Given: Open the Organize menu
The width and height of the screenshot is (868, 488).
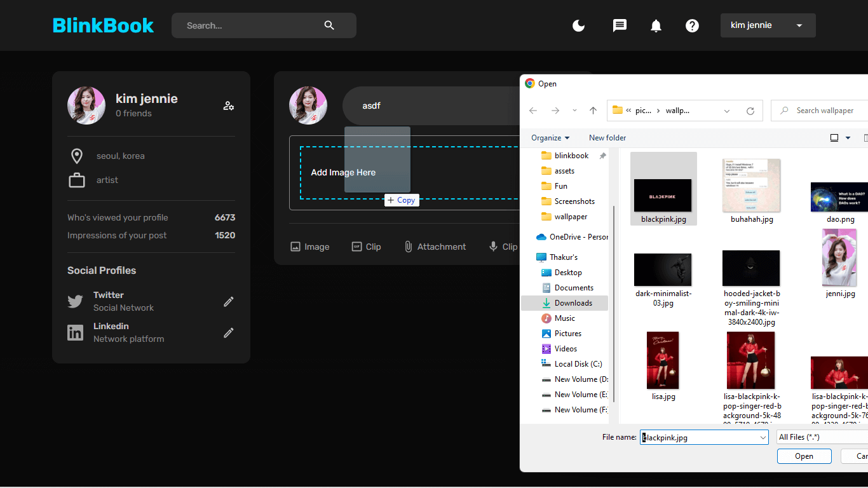Looking at the screenshot, I should 550,138.
